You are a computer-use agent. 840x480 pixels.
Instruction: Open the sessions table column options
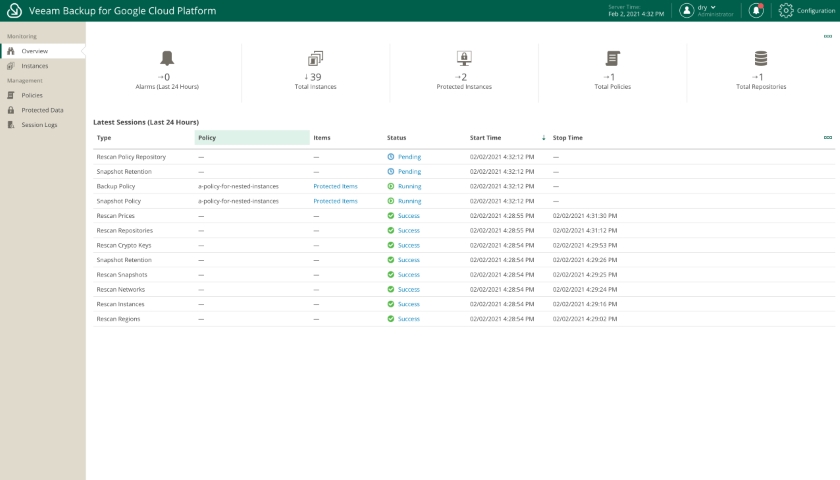click(x=828, y=138)
